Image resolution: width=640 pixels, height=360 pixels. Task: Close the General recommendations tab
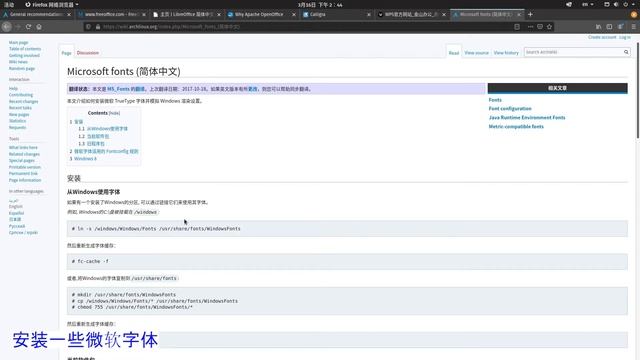coord(69,14)
